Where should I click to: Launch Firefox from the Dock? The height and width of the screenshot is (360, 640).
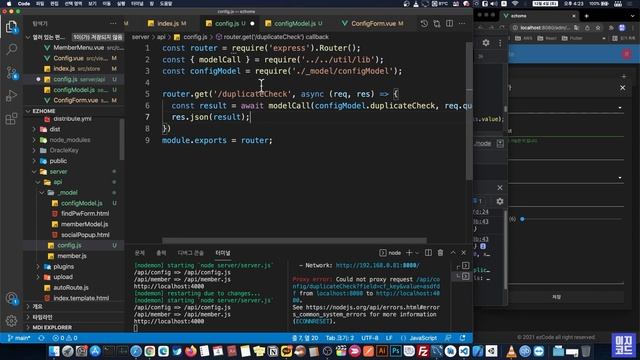[190, 351]
